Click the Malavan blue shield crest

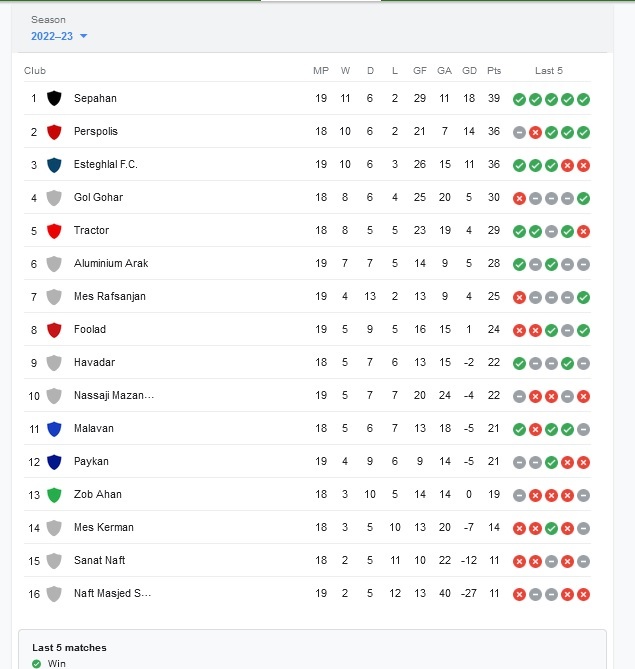[54, 428]
